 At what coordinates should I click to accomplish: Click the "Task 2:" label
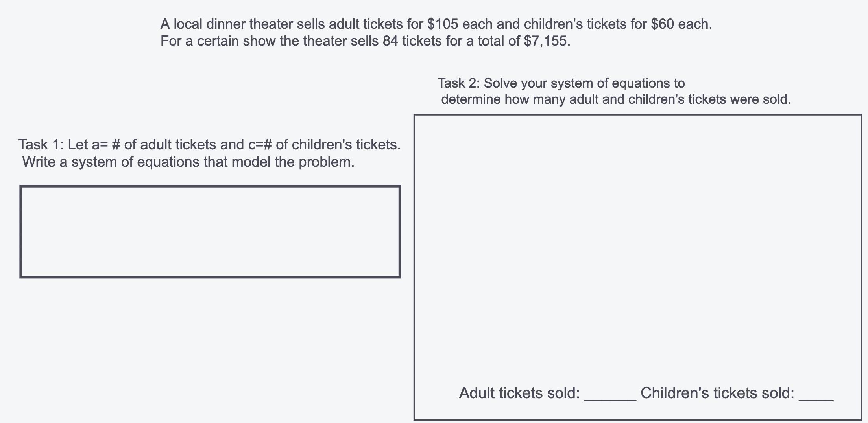(458, 83)
